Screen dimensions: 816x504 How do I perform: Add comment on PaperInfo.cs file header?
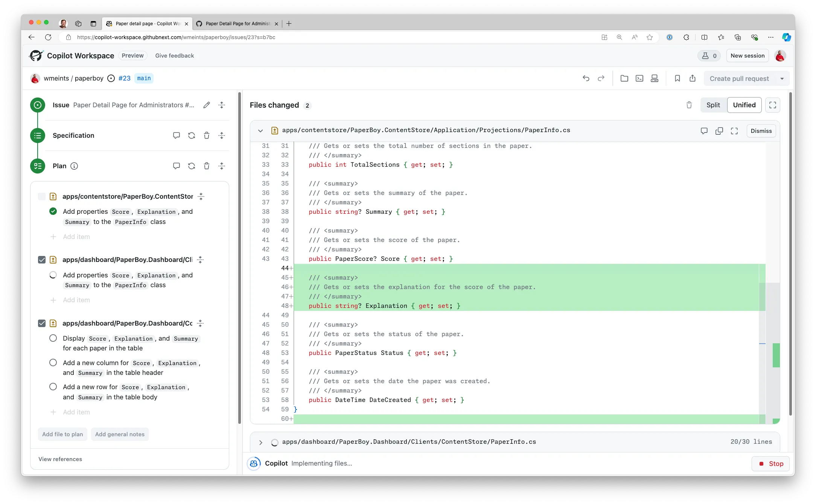pos(704,131)
